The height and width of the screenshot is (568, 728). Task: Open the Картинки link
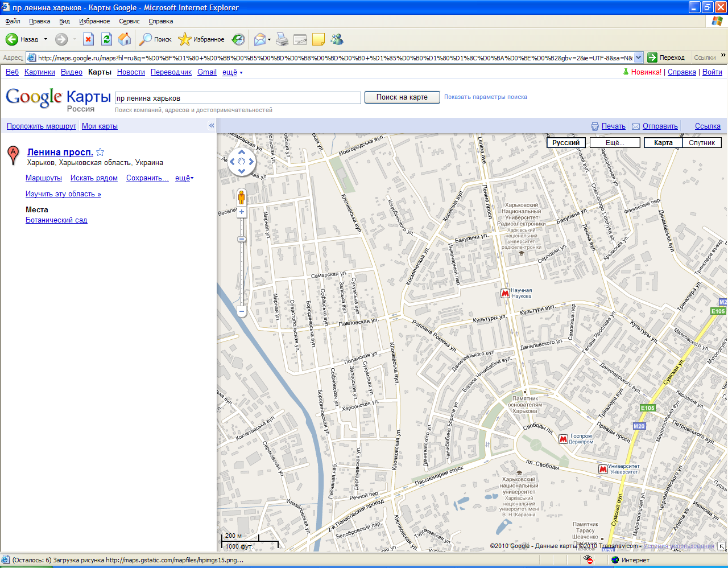tap(40, 72)
